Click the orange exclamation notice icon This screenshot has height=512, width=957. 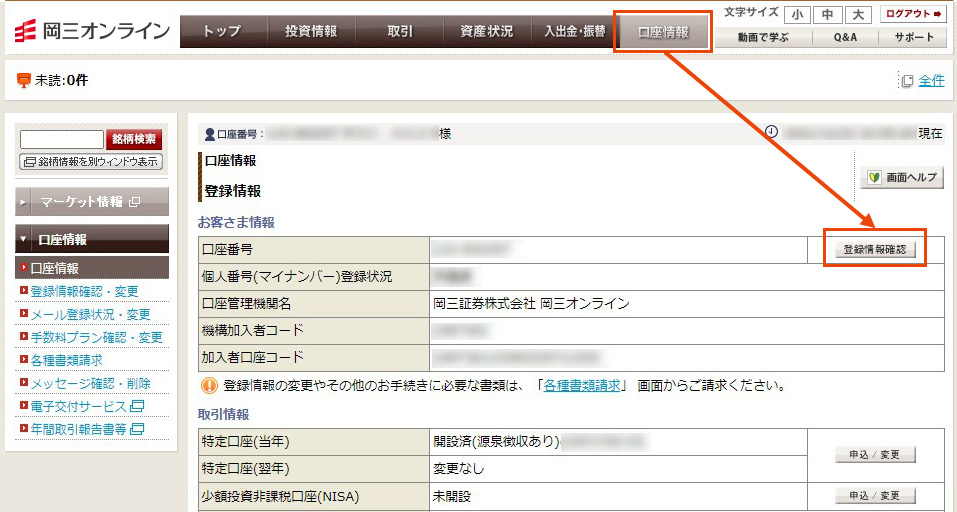pyautogui.click(x=209, y=386)
